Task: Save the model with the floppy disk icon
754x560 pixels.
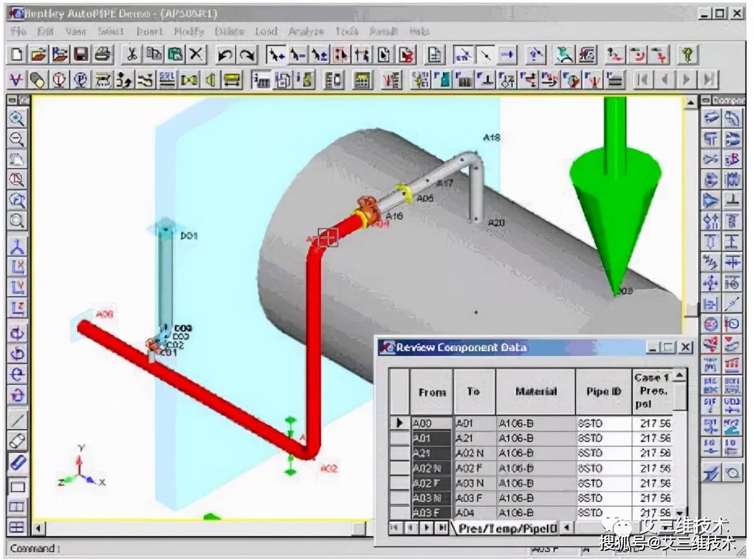Action: pos(81,55)
